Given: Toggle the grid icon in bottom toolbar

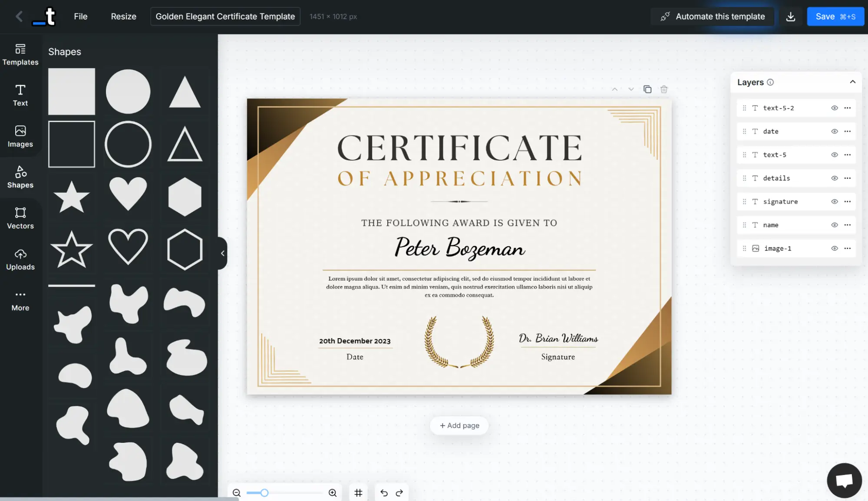Looking at the screenshot, I should pos(358,492).
